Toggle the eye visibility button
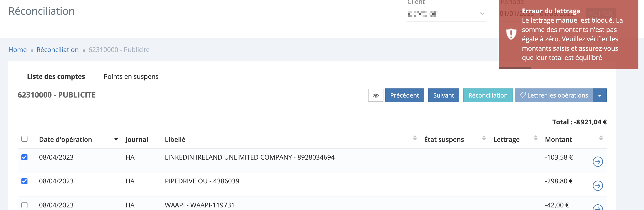 point(376,95)
